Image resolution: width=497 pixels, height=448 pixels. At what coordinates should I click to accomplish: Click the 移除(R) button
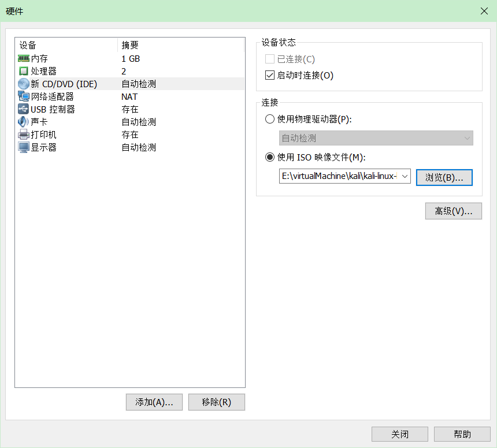(217, 402)
